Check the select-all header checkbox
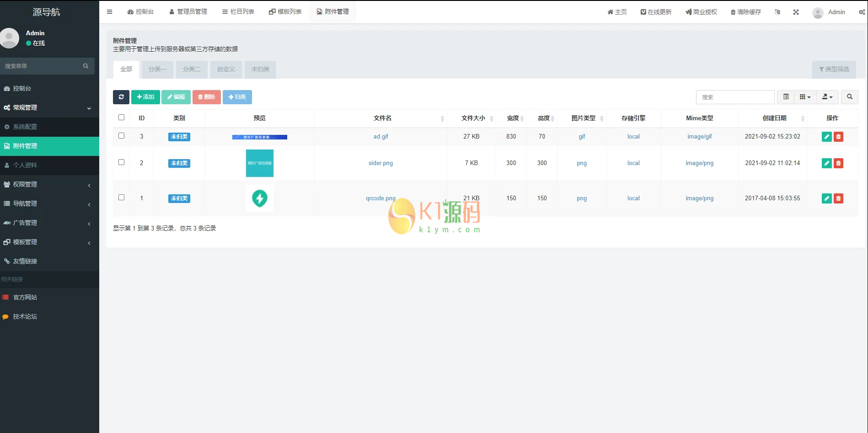 point(122,118)
